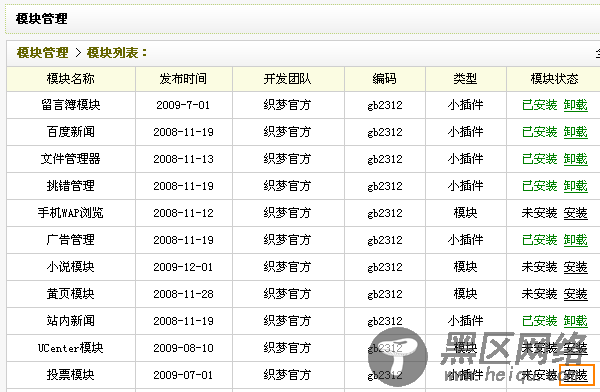Select the 留言簿模块 name cell
The image size is (600, 392).
tap(71, 105)
